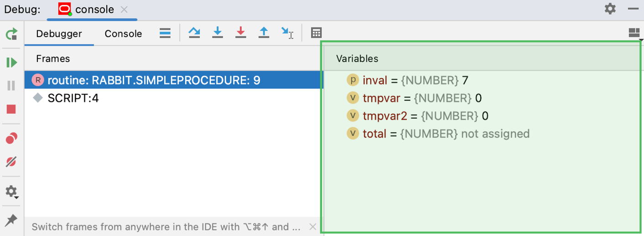Click the Step Over icon
644x236 pixels.
pos(194,33)
